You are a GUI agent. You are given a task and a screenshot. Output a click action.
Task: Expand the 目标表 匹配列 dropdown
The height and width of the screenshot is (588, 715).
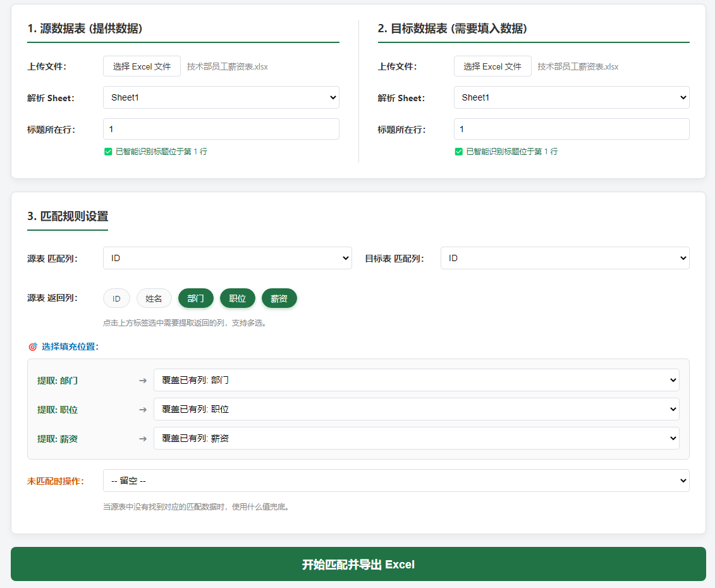tap(565, 258)
